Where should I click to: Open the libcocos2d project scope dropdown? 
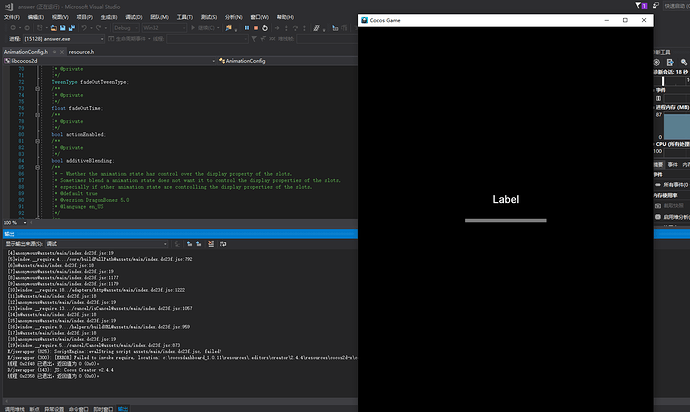coord(110,61)
